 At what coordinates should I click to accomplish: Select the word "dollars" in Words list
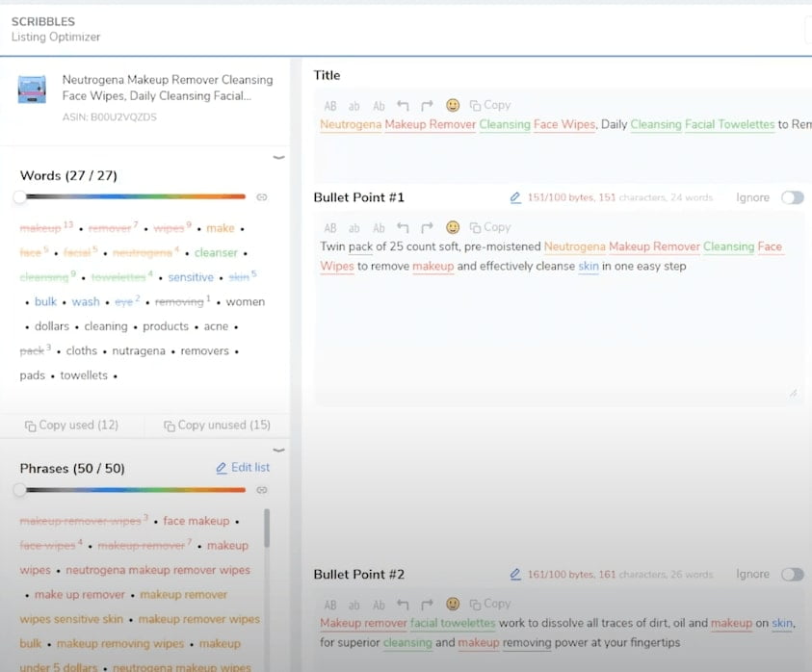point(52,326)
